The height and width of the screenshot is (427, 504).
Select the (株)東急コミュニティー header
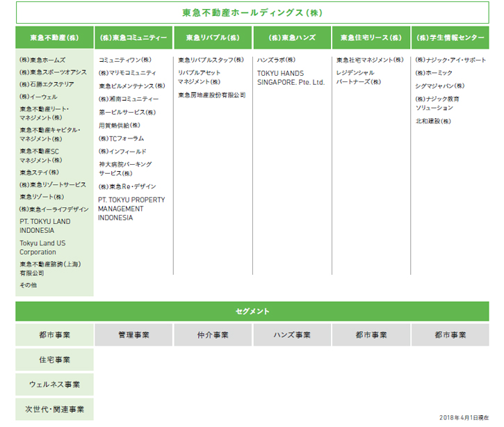[133, 38]
